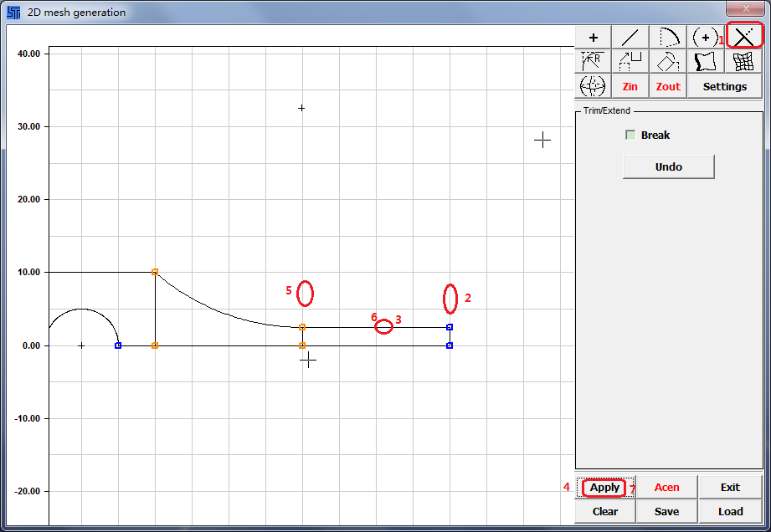Viewport: 771px width, 532px height.
Task: Save the geometry with Save button
Action: pos(666,511)
